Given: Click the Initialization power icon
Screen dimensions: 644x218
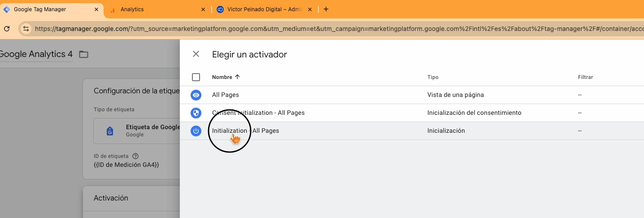Looking at the screenshot, I should [x=196, y=131].
